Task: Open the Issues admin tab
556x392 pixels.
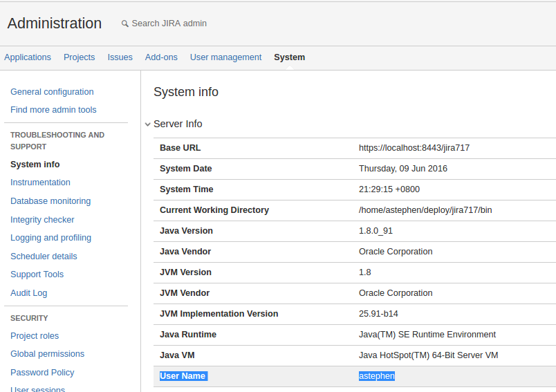Action: [x=120, y=57]
